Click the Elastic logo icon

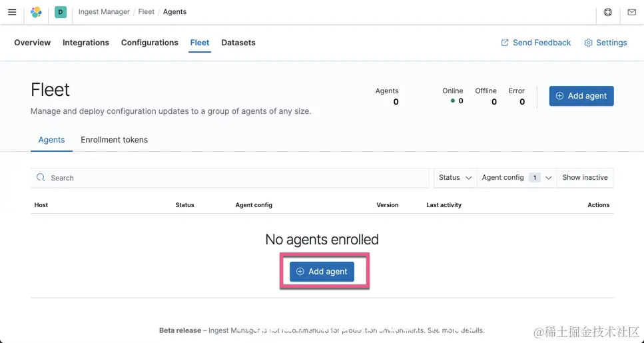coord(36,12)
